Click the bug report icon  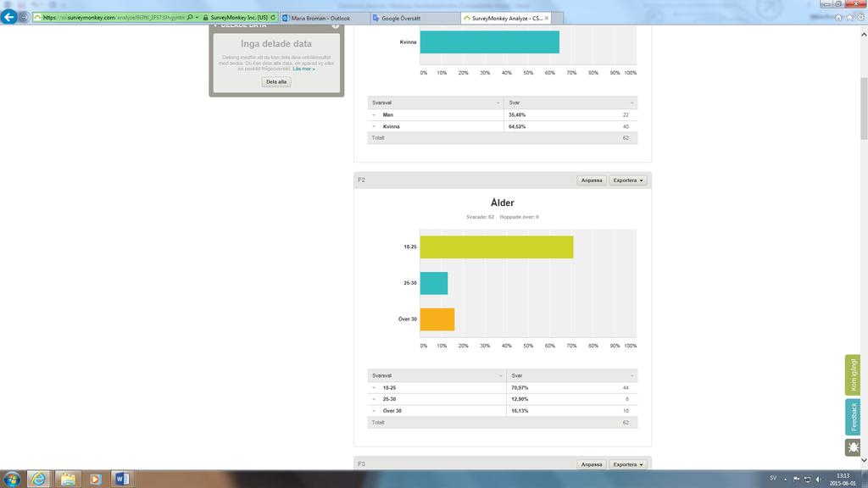tap(853, 447)
